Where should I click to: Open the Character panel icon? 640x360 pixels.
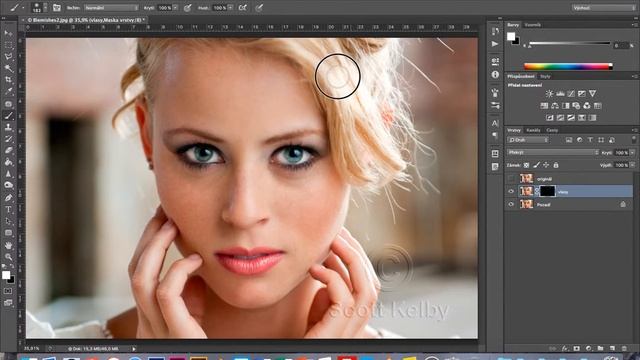495,123
